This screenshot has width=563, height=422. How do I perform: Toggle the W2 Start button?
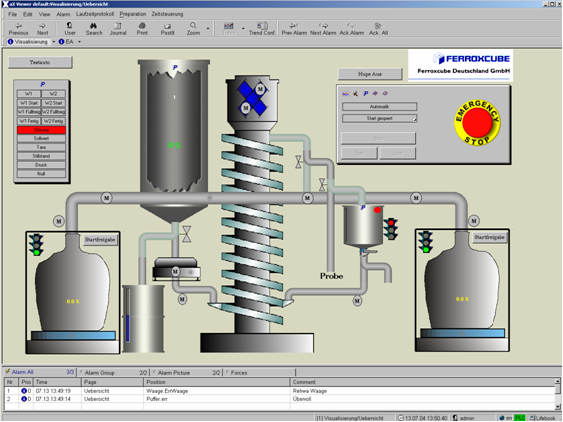pyautogui.click(x=53, y=103)
